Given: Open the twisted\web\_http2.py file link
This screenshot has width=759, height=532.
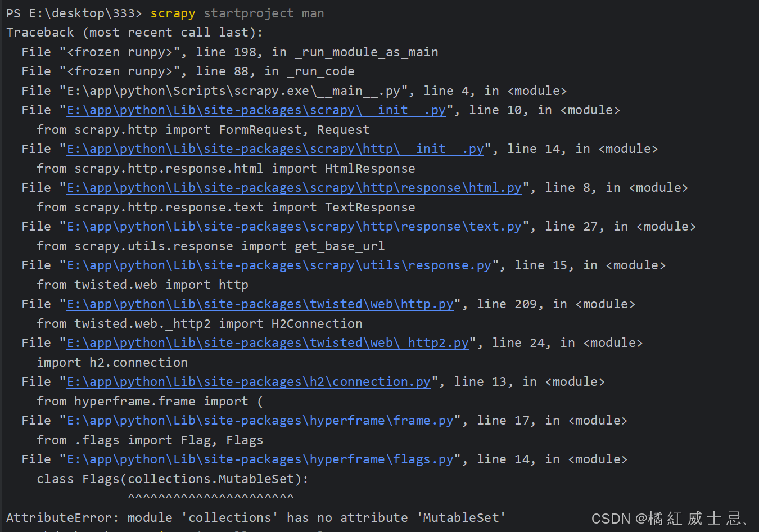Looking at the screenshot, I should pos(267,342).
